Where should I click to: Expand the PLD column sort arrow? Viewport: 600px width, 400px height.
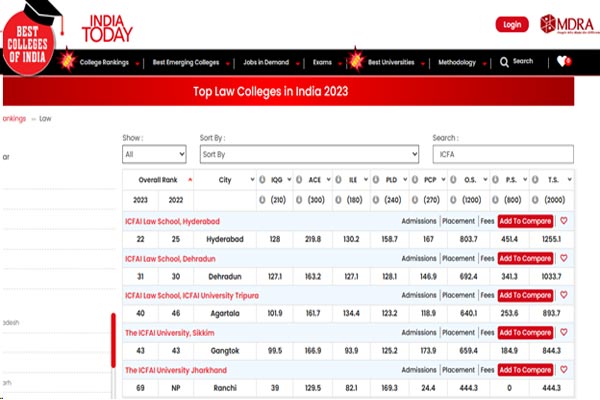tap(405, 180)
